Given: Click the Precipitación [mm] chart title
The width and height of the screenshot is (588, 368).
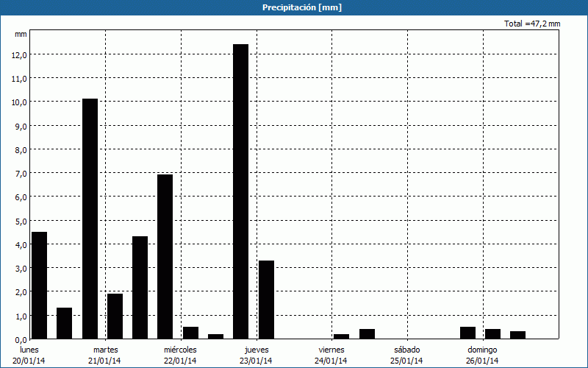Looking at the screenshot, I should [302, 7].
